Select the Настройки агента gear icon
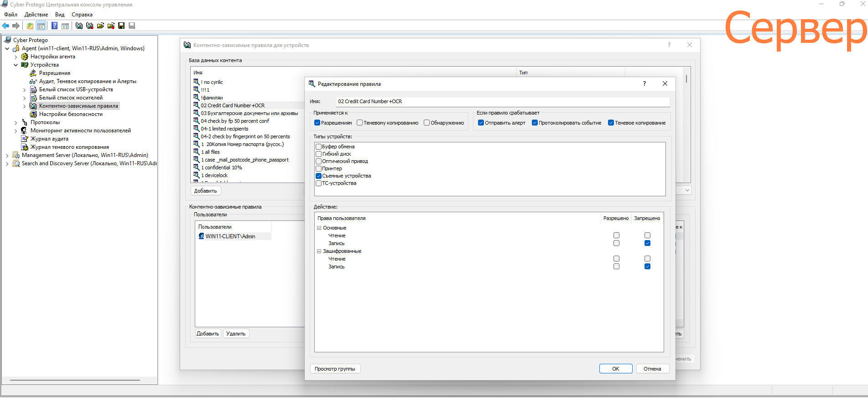 tap(25, 57)
